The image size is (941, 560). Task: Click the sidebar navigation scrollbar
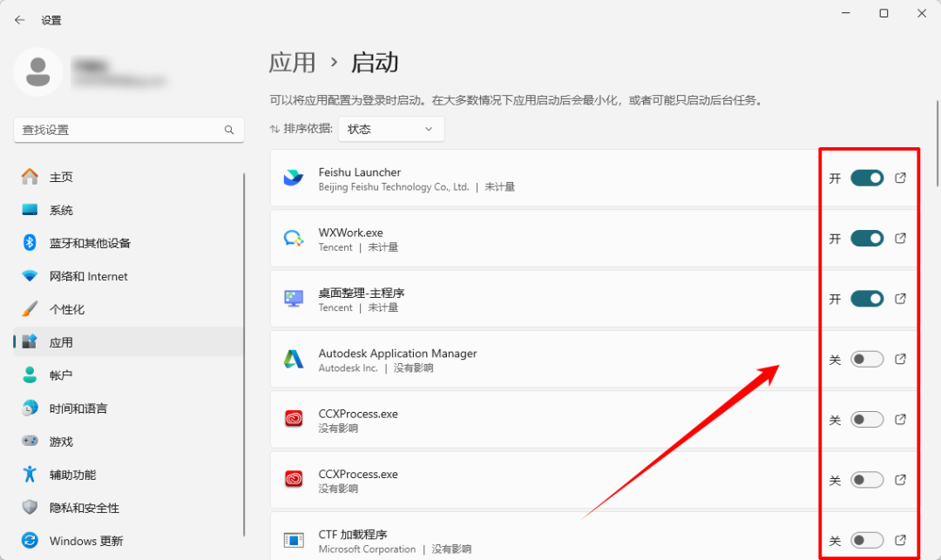tap(244, 354)
